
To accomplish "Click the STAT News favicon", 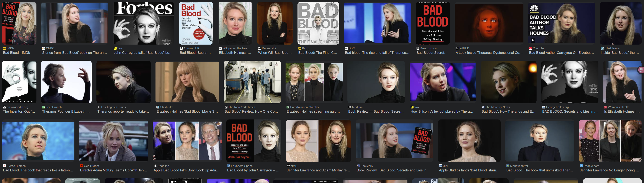I will (x=602, y=48).
